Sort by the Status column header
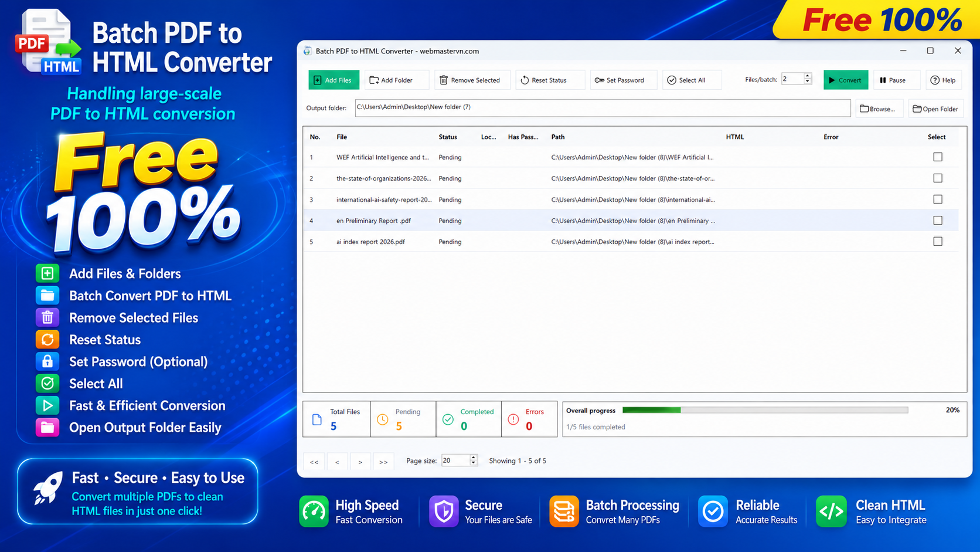The image size is (980, 552). 448,137
